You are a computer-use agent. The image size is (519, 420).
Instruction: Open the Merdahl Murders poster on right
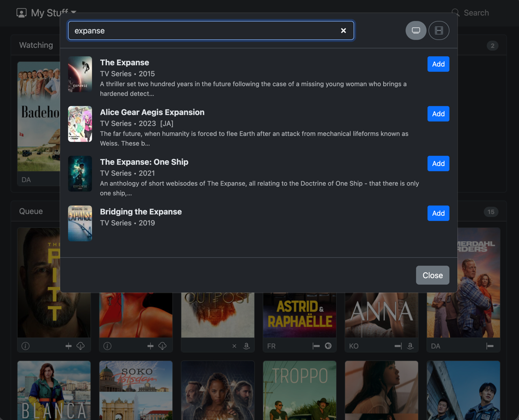coord(479,283)
